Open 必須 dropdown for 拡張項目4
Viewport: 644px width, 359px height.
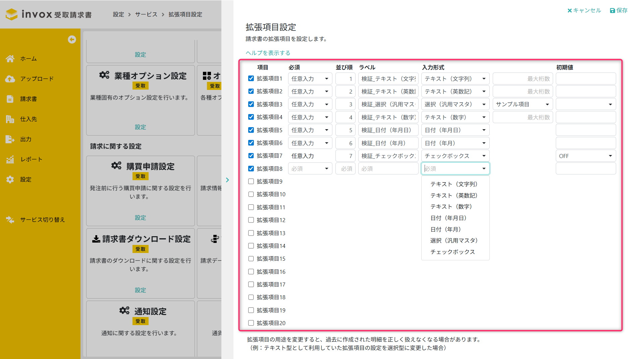click(310, 117)
